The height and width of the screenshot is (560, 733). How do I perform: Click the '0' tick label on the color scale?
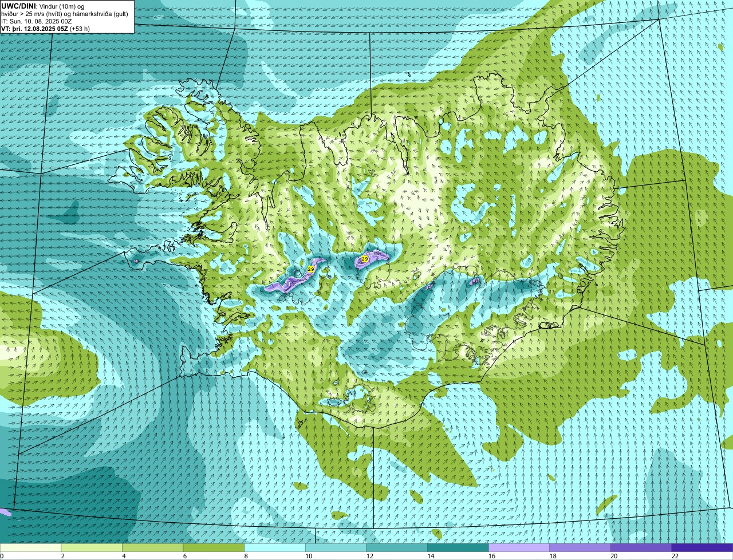coord(2,556)
